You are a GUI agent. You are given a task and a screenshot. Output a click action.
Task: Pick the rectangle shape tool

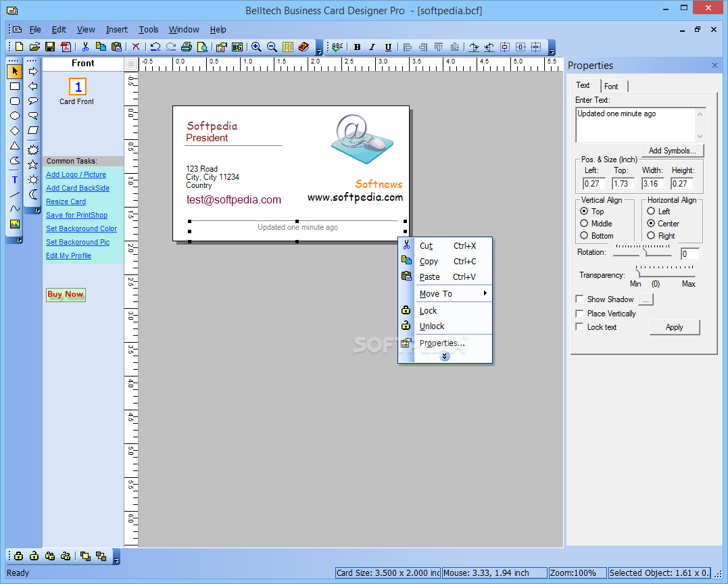pyautogui.click(x=15, y=87)
